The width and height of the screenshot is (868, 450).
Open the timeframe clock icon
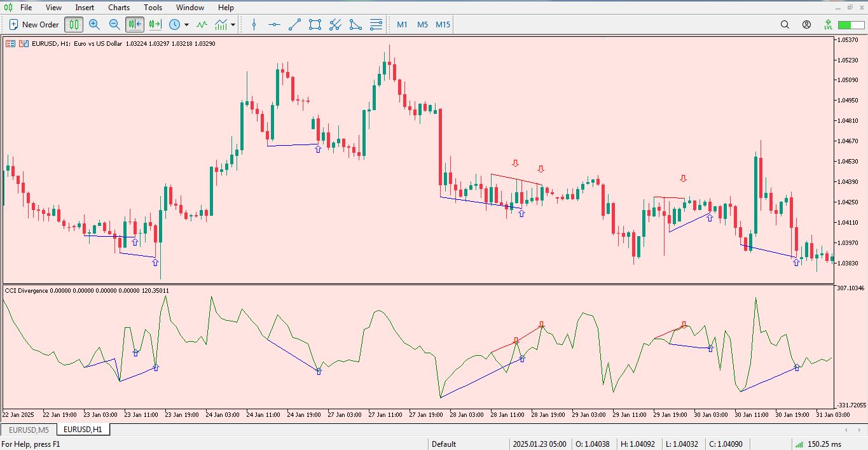point(174,25)
